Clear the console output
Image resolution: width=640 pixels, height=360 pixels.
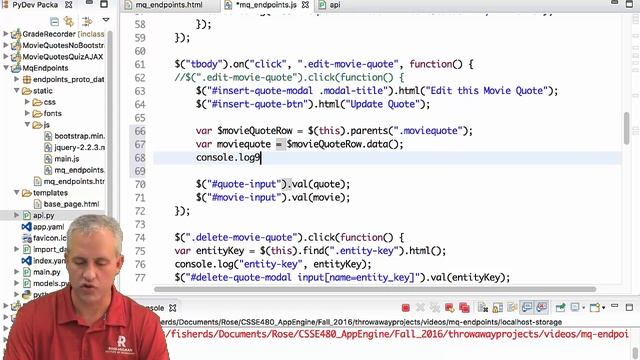click(483, 308)
